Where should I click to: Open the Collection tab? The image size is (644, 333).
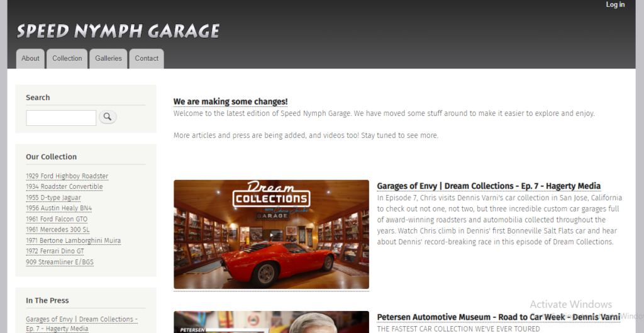tap(67, 59)
